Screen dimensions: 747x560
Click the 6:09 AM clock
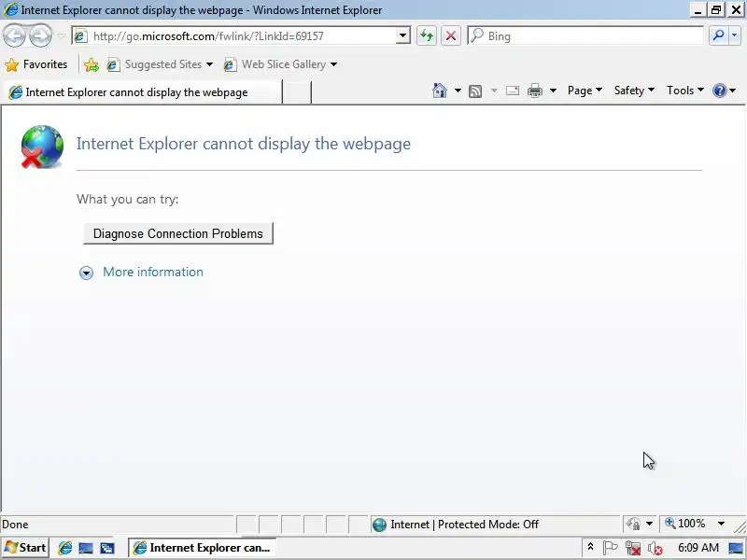(698, 548)
